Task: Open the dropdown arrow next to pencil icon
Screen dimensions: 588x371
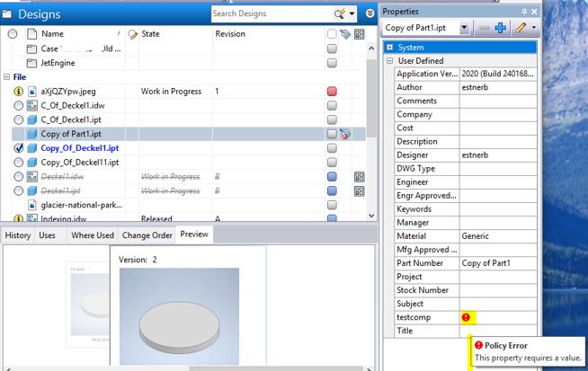Action: pos(534,27)
